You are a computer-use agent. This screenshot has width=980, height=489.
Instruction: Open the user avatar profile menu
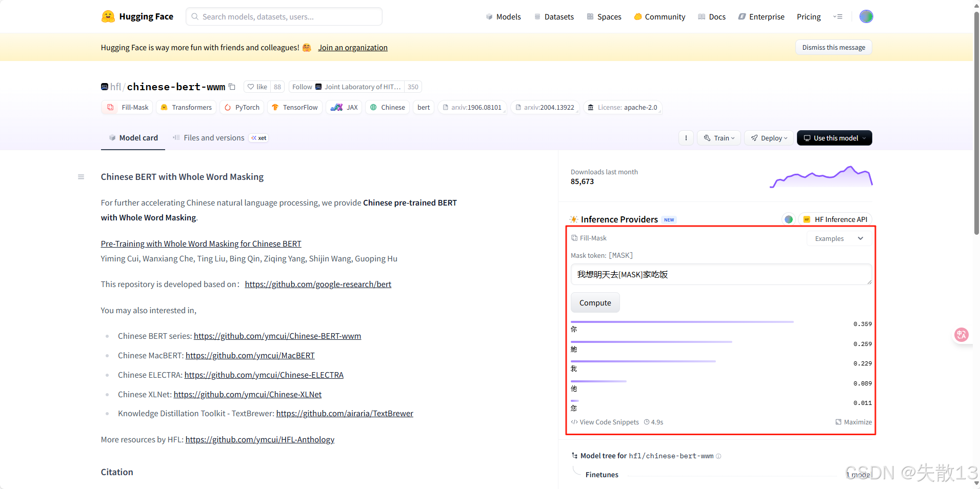[866, 16]
